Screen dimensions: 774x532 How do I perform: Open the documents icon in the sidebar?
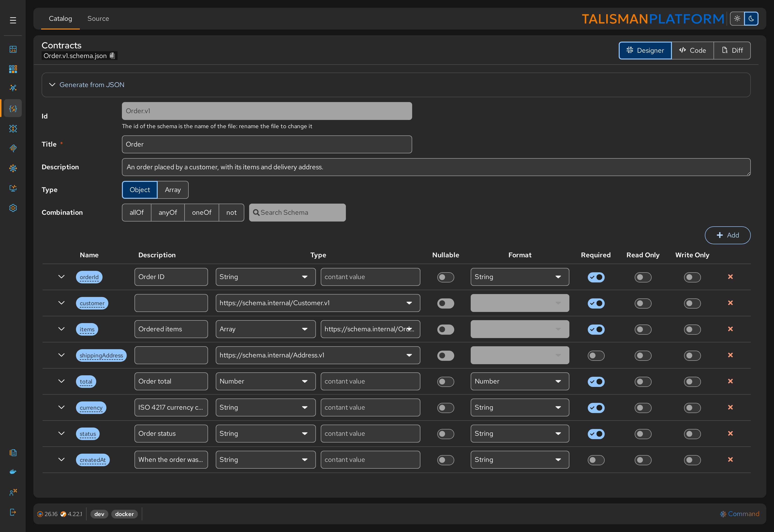tap(13, 452)
